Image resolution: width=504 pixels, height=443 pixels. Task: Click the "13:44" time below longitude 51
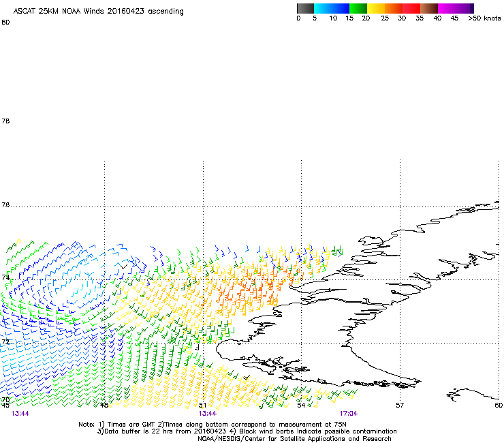[x=207, y=414]
